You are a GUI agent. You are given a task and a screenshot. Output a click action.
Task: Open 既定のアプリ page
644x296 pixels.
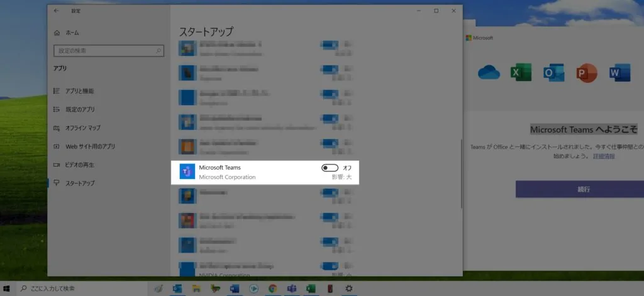point(74,109)
